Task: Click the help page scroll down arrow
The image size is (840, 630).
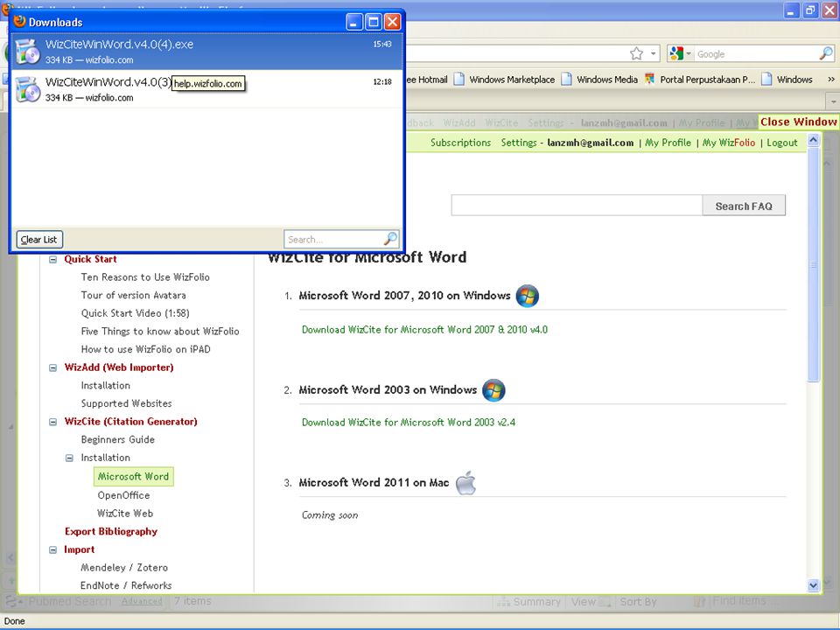Action: tap(813, 585)
